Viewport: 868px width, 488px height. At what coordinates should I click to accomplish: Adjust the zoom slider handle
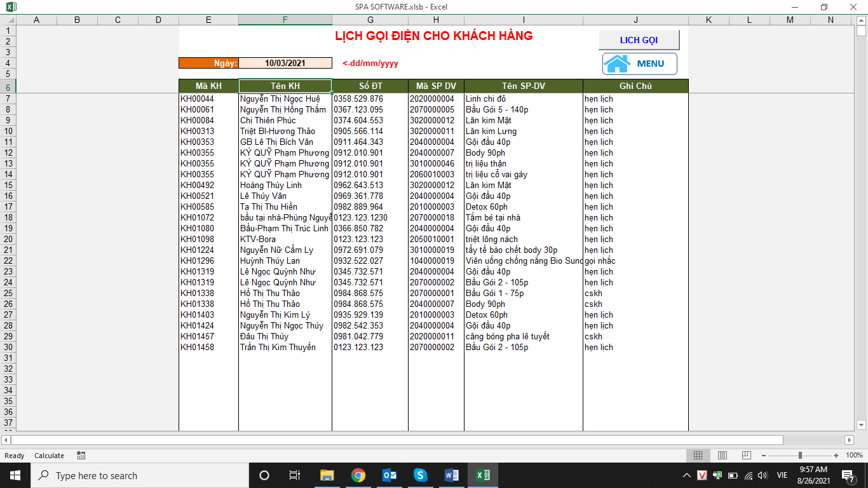point(800,456)
